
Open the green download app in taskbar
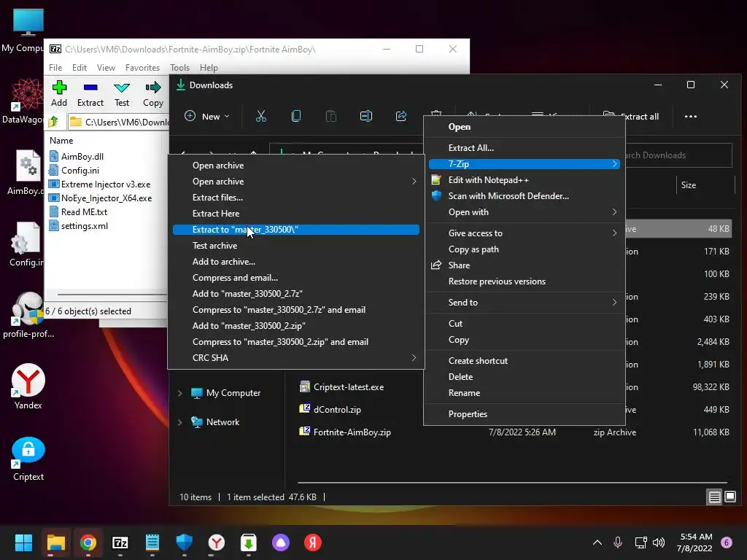point(248,542)
